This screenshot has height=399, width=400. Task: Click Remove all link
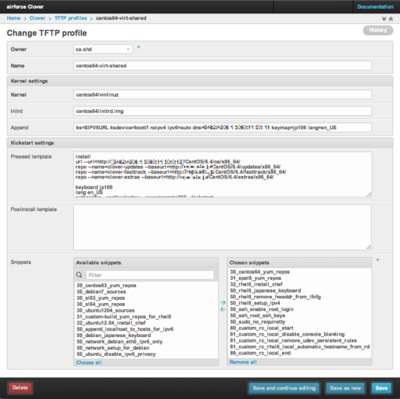pyautogui.click(x=243, y=362)
